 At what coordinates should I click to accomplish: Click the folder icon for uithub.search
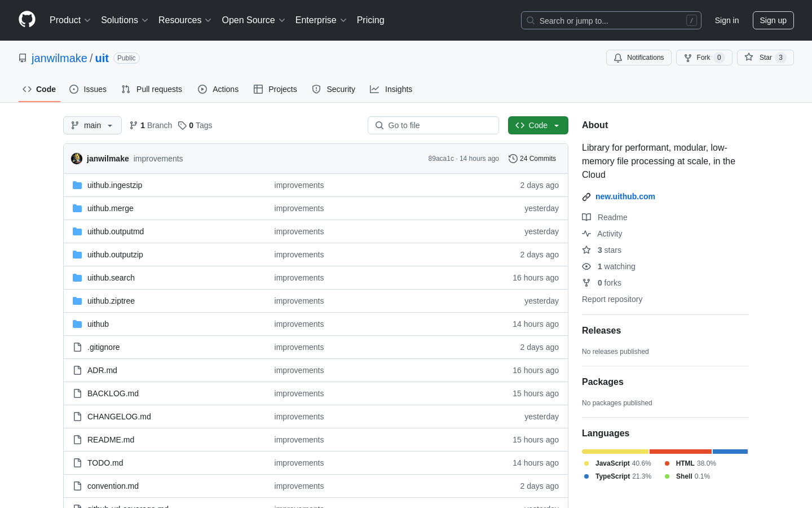click(x=77, y=278)
